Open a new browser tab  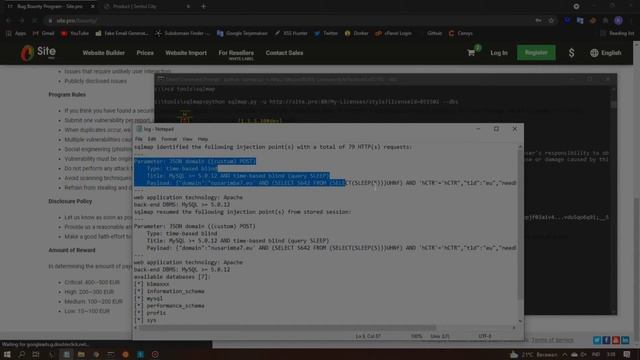[203, 7]
